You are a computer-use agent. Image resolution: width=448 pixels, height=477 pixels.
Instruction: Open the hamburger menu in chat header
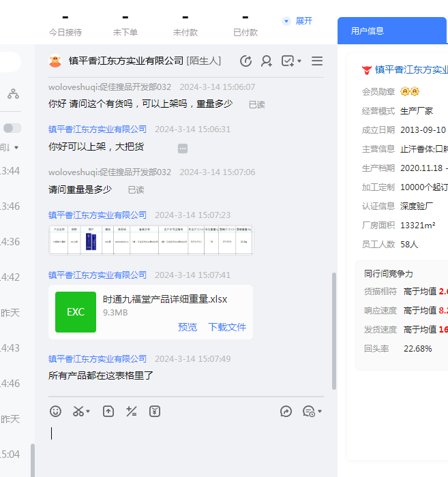click(x=317, y=61)
